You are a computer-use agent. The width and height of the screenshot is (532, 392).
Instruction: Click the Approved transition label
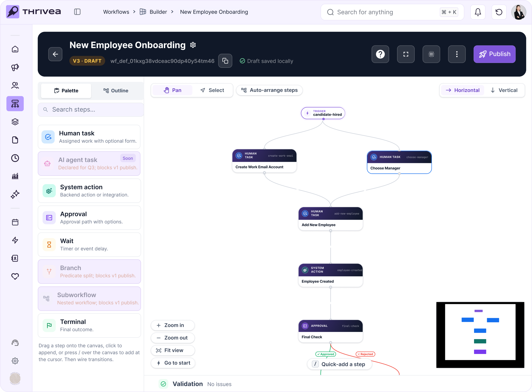tap(326, 354)
